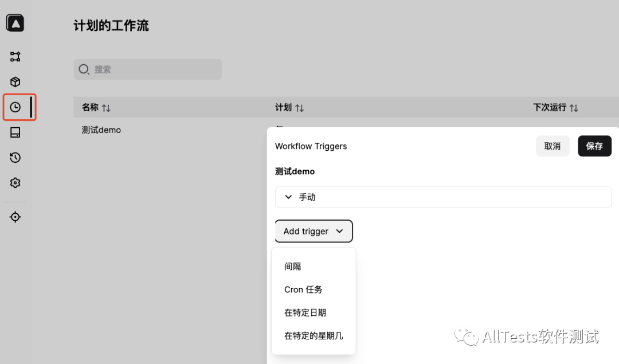Choose Cron 任务 from the trigger menu
The height and width of the screenshot is (364, 619).
(303, 289)
